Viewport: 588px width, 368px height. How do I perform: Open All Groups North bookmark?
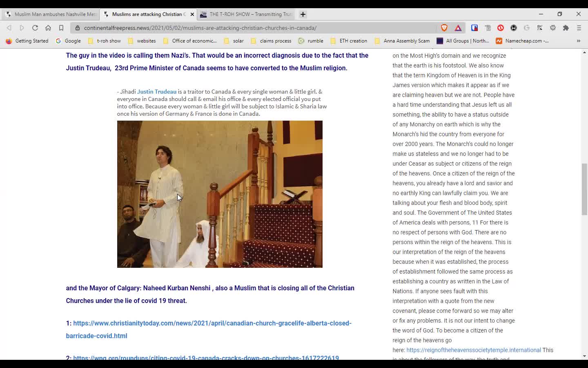[463, 41]
